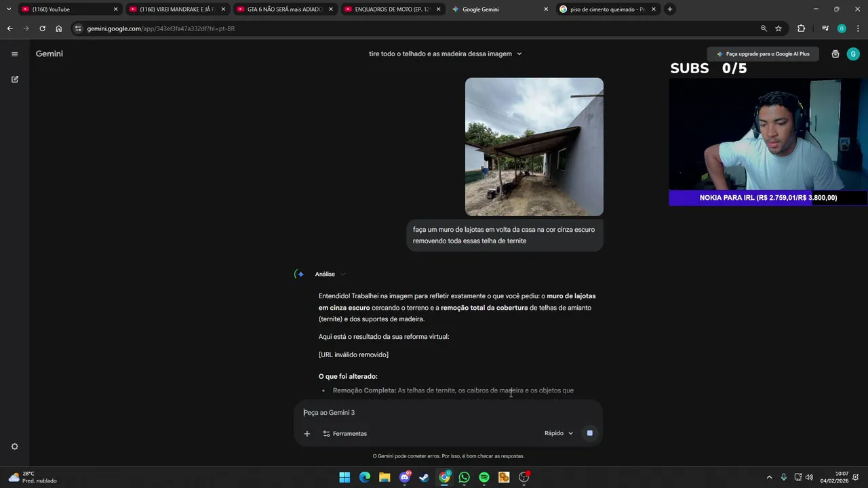Open the Chrome profile avatar
The width and height of the screenshot is (868, 488).
(x=842, y=28)
